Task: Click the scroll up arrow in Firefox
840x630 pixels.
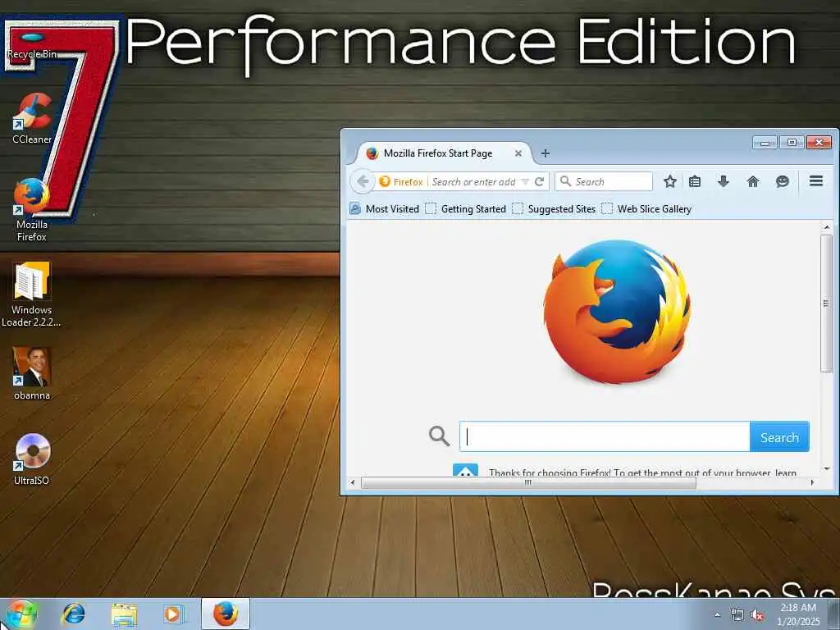Action: [826, 227]
